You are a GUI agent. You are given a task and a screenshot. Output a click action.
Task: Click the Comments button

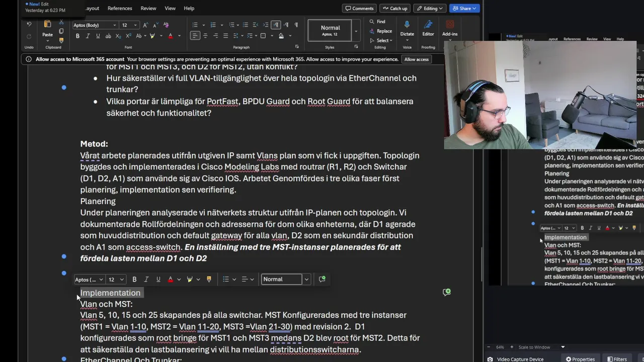click(360, 8)
